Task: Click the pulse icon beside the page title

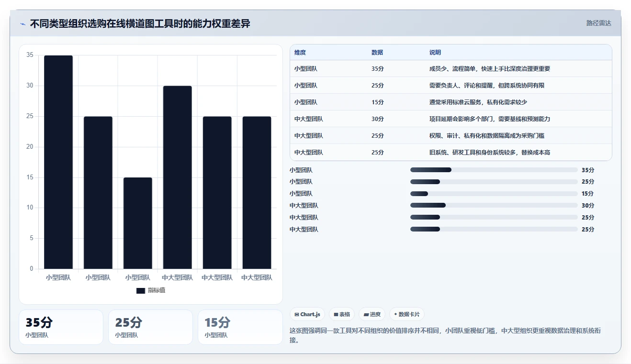Action: 23,24
